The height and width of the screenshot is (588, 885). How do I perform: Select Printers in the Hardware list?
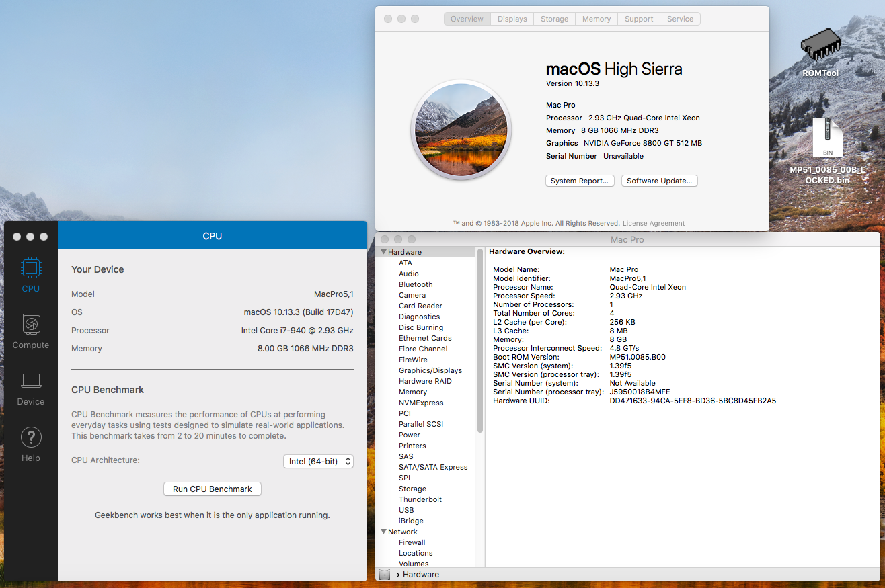tap(412, 446)
